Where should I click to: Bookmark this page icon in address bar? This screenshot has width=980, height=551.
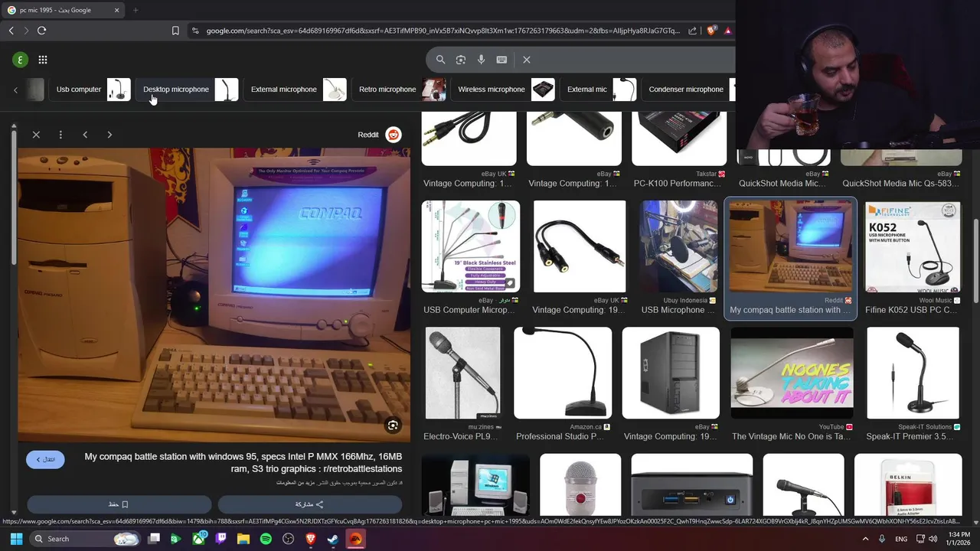(x=175, y=31)
